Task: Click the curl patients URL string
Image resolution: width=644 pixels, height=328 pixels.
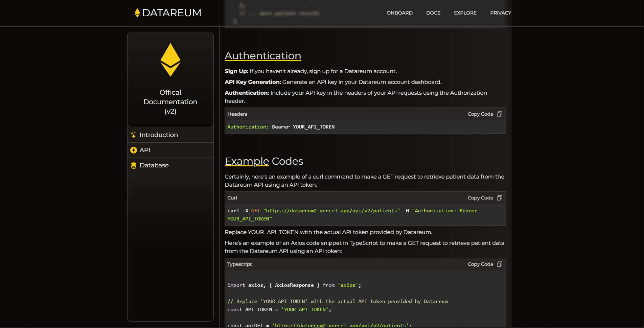Action: (331, 211)
